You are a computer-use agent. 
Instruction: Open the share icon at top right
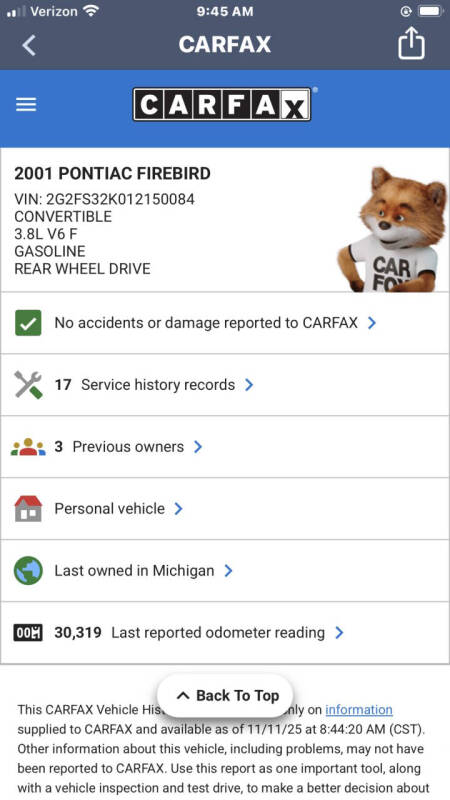(x=411, y=43)
